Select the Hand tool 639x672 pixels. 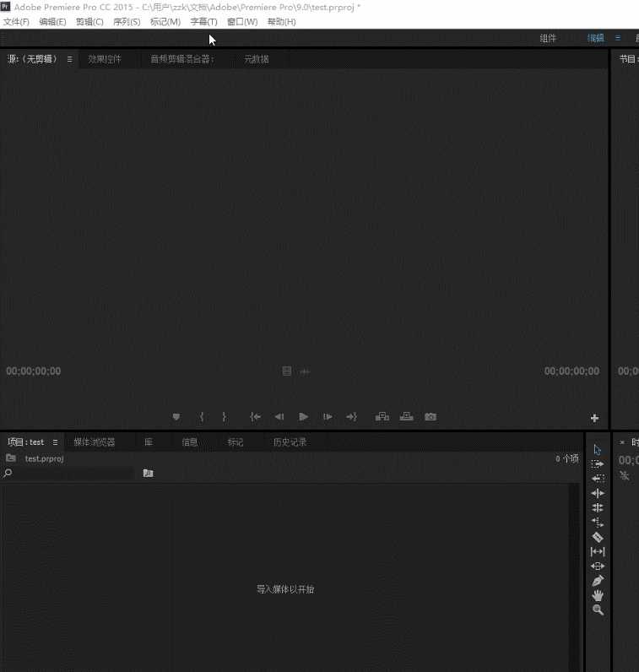point(598,595)
